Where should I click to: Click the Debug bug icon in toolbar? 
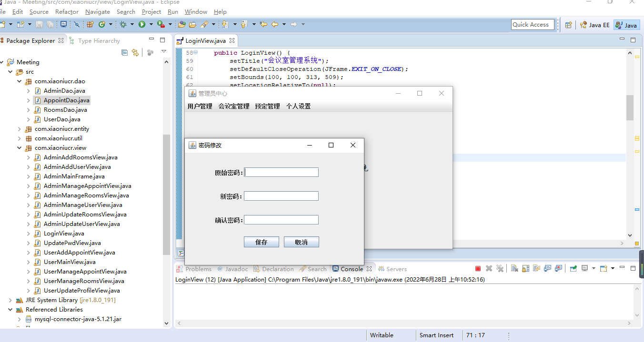click(123, 24)
